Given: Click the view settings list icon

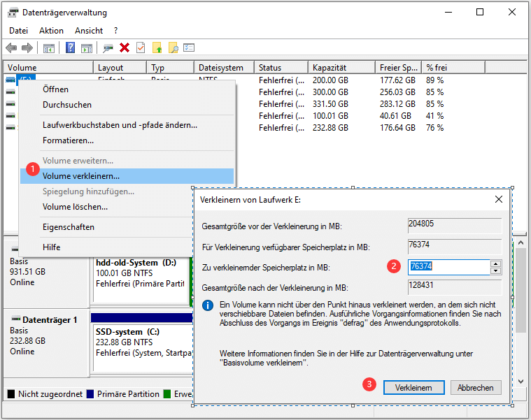Looking at the screenshot, I should (x=189, y=48).
